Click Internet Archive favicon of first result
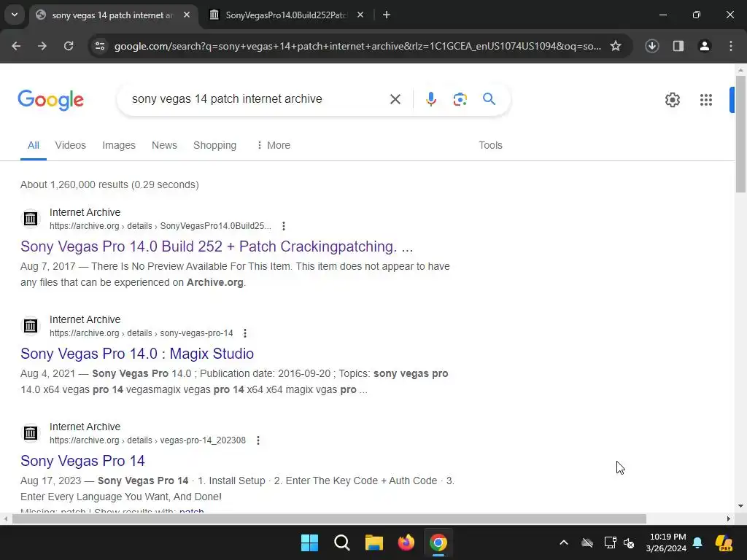The width and height of the screenshot is (747, 560). (31, 219)
